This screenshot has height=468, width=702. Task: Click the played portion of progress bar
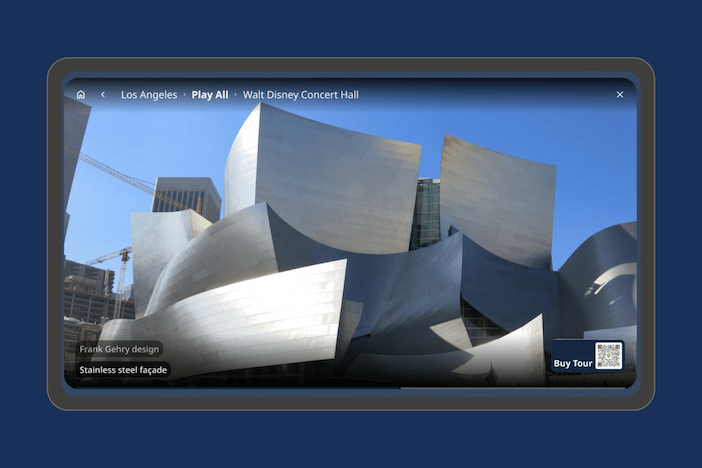[x=230, y=387]
